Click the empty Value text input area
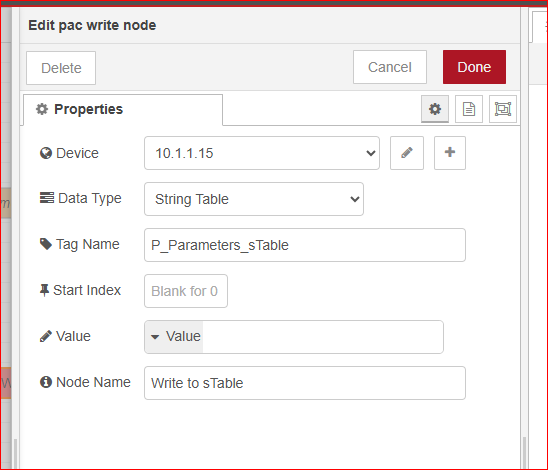 point(323,337)
